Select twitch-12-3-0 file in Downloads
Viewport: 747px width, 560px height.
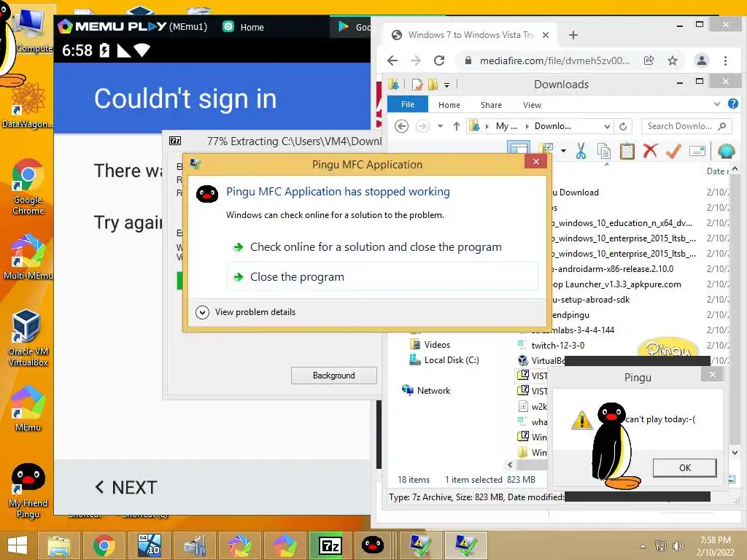coord(558,345)
